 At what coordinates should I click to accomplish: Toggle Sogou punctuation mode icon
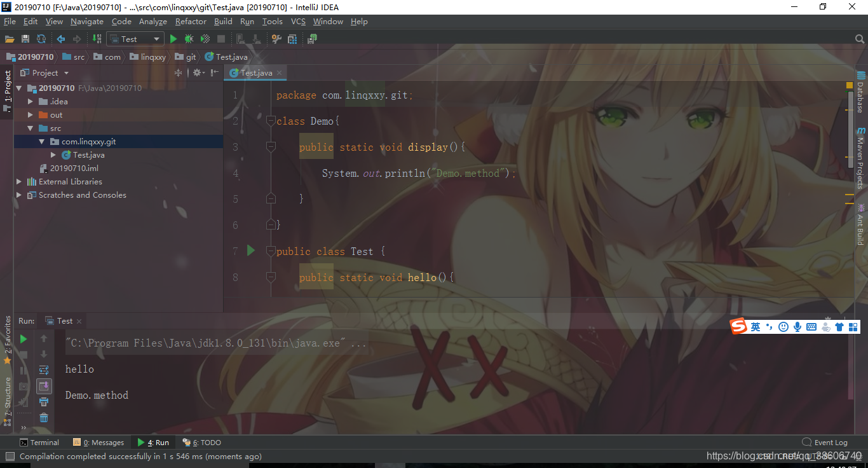point(770,326)
